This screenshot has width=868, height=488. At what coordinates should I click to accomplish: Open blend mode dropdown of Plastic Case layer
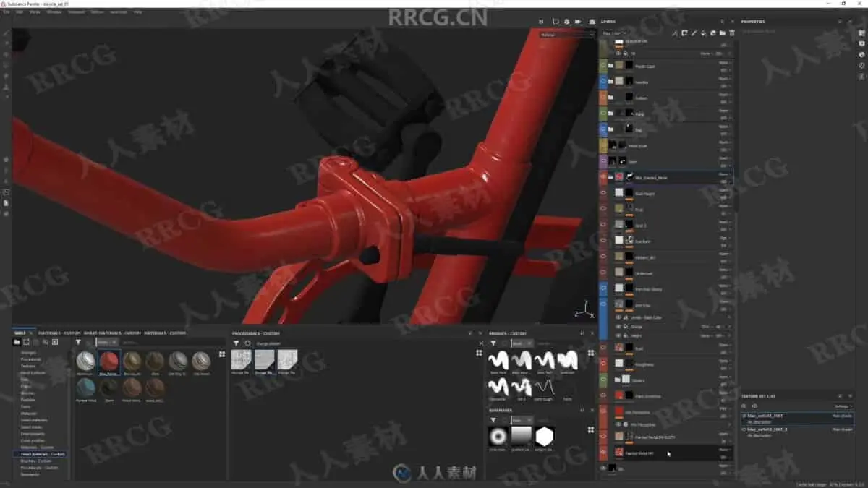725,63
